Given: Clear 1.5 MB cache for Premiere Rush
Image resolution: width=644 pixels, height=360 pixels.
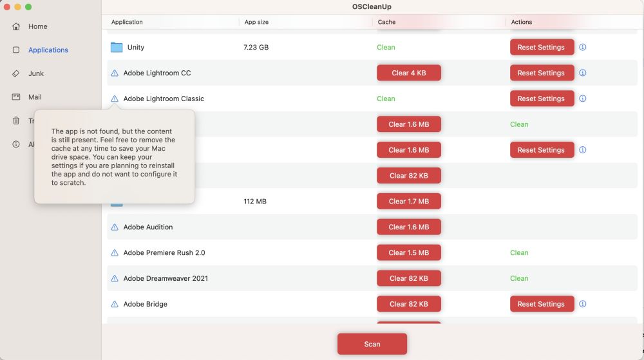Looking at the screenshot, I should 408,252.
